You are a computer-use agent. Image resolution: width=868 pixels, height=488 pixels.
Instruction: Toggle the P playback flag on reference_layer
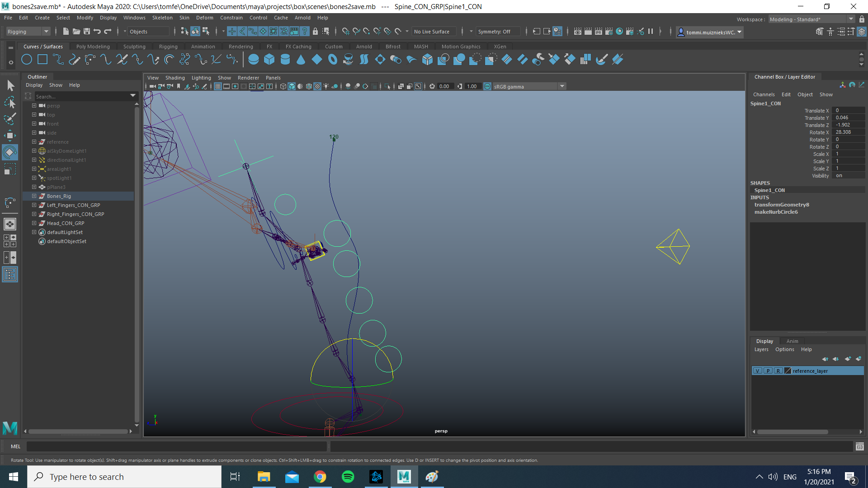[768, 371]
